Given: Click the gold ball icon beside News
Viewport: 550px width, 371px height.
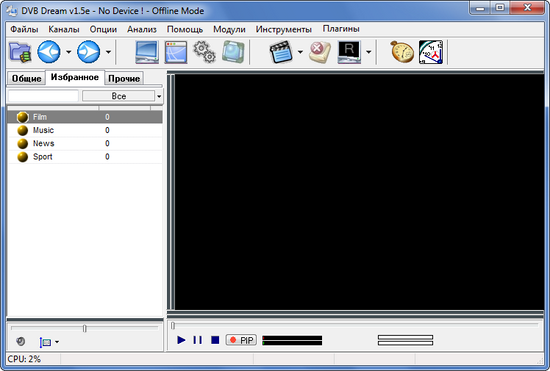Looking at the screenshot, I should point(23,144).
